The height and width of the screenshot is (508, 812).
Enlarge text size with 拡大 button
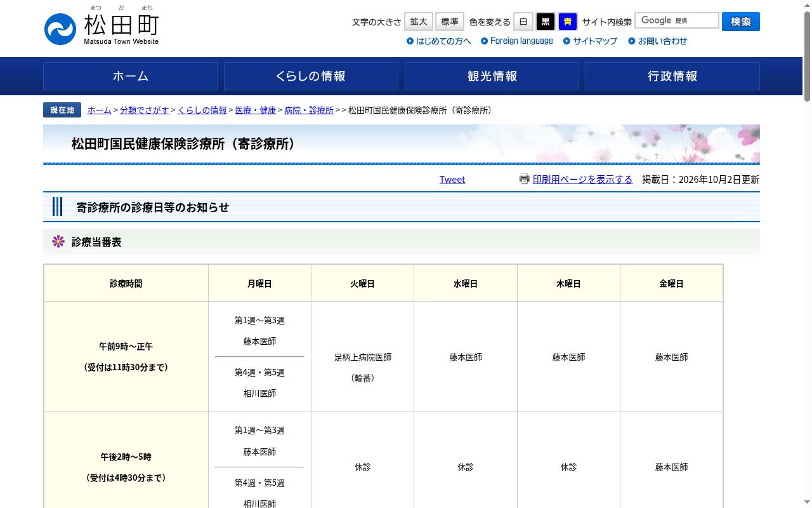click(419, 22)
